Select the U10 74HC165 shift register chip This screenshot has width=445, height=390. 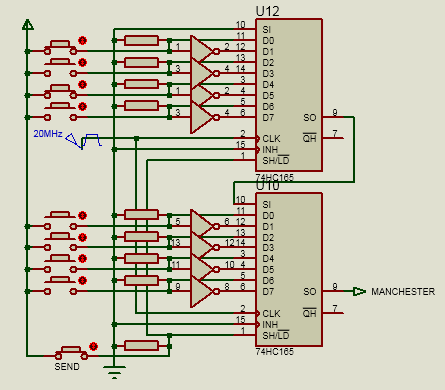point(289,269)
